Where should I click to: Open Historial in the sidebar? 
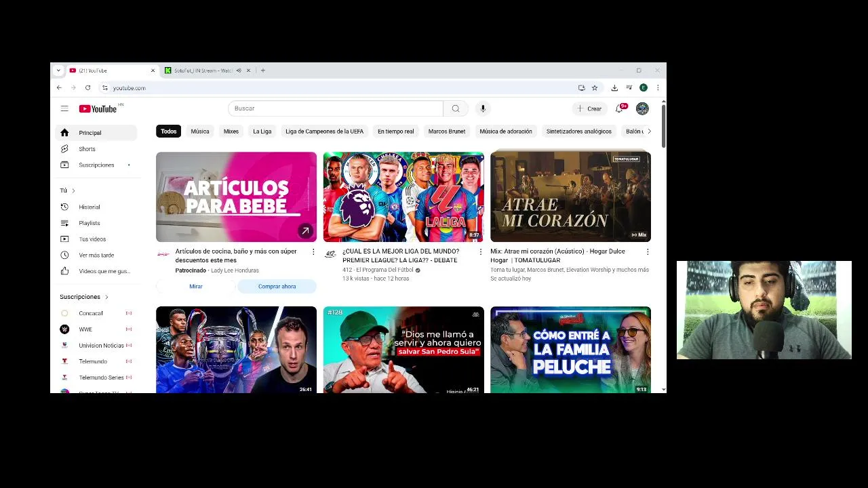click(x=96, y=207)
